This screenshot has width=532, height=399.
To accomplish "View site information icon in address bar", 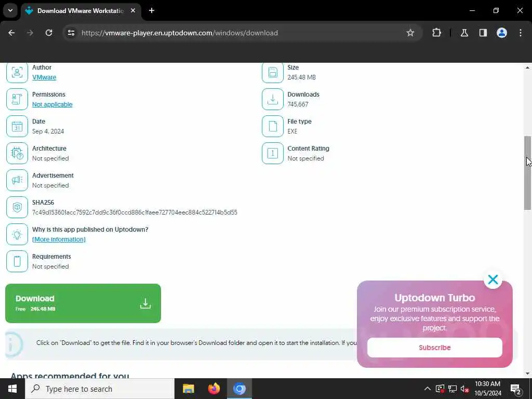I will [71, 33].
